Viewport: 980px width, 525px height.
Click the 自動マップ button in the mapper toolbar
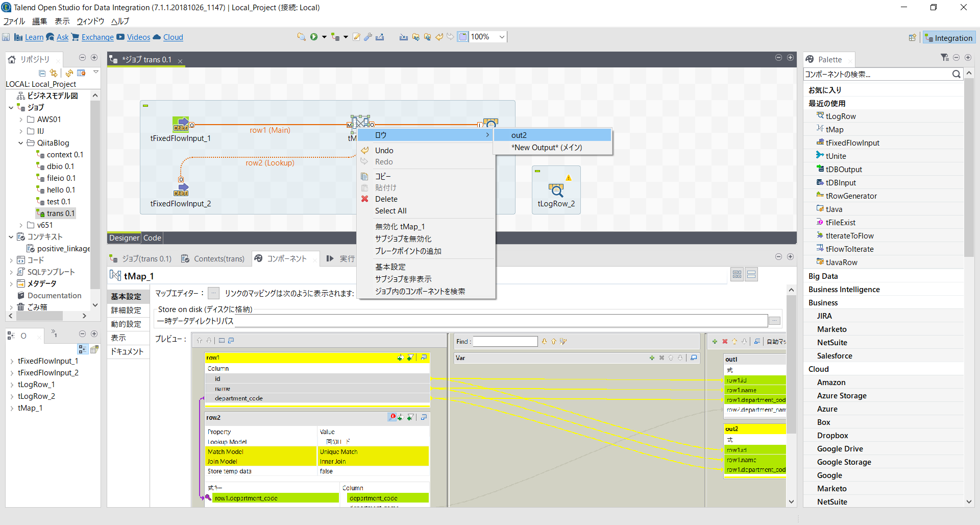(x=775, y=342)
